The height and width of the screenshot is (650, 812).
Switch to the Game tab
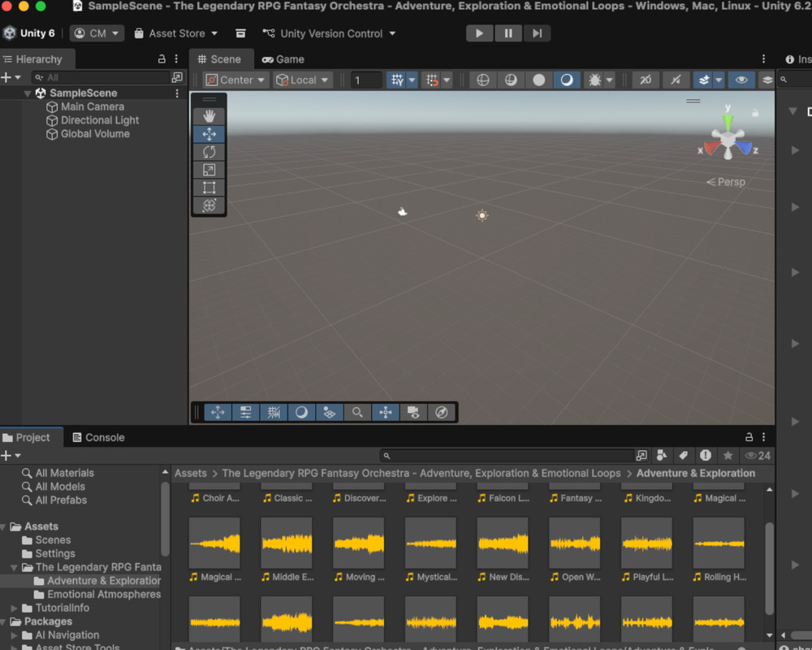[283, 59]
